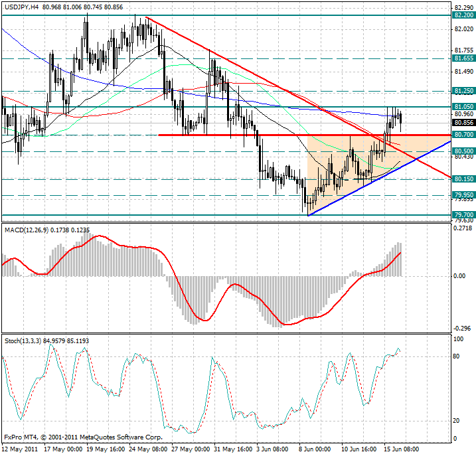
Task: Select the 81.250 price level tag
Action: [463, 90]
